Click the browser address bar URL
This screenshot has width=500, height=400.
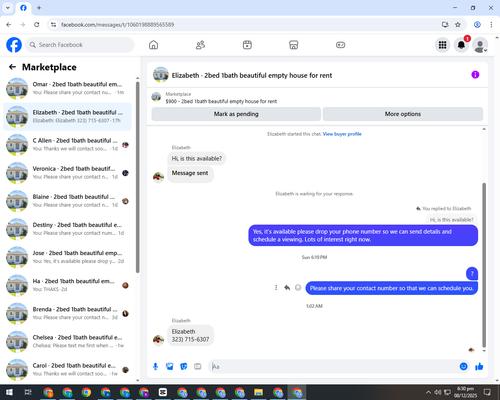117,25
